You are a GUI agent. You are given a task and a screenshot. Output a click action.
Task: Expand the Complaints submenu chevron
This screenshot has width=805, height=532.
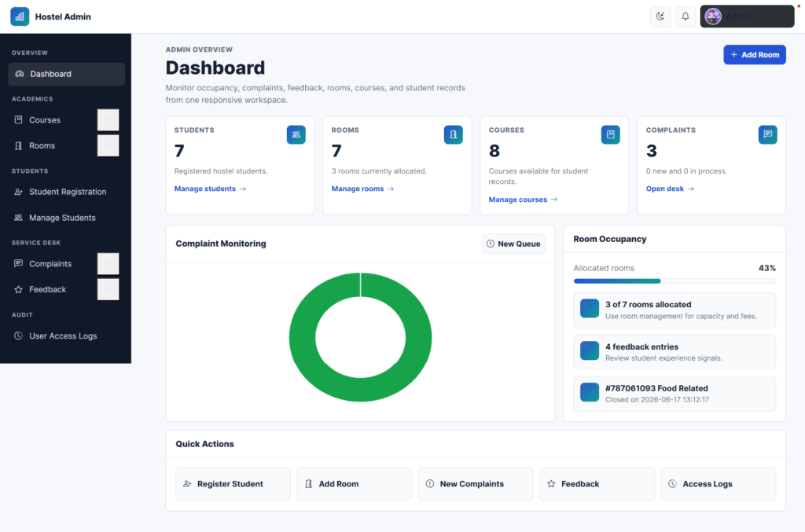(108, 264)
